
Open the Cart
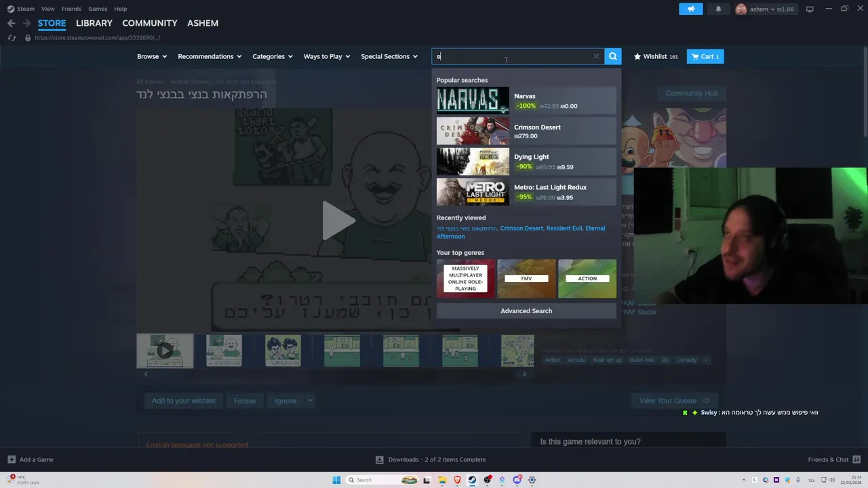(705, 56)
